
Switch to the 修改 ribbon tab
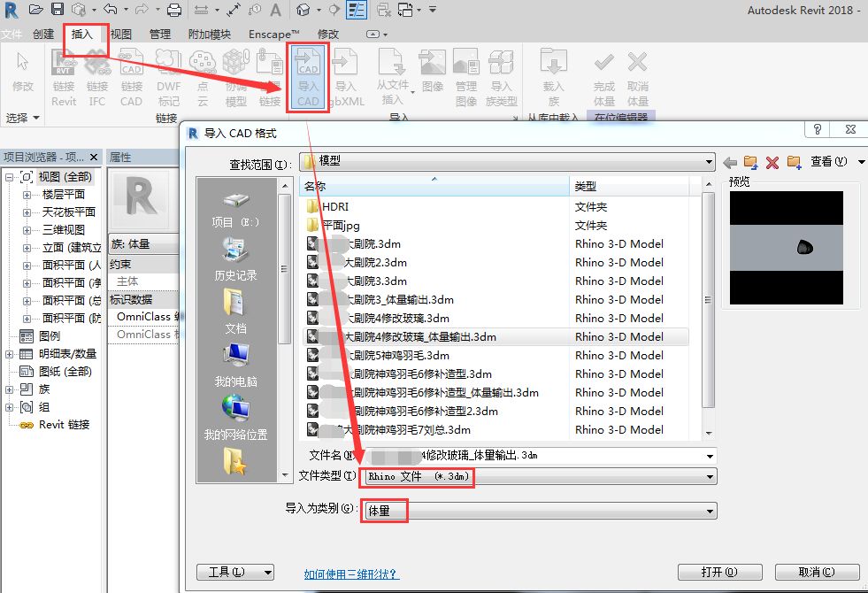point(327,35)
